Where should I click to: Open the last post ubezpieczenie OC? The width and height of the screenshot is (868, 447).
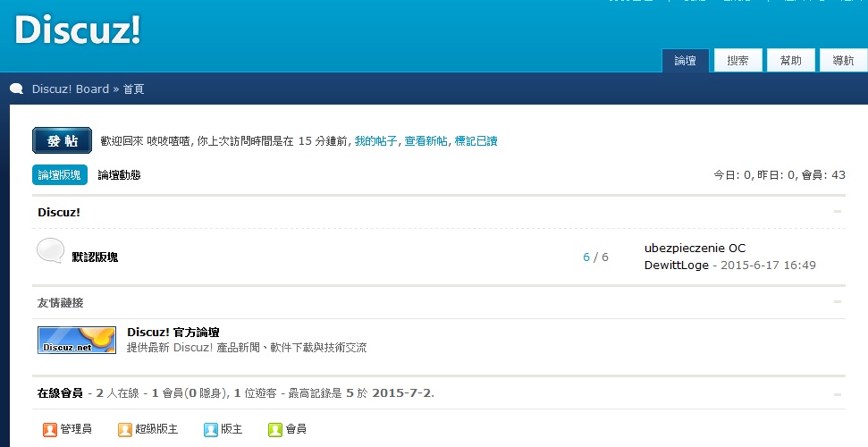coord(695,249)
